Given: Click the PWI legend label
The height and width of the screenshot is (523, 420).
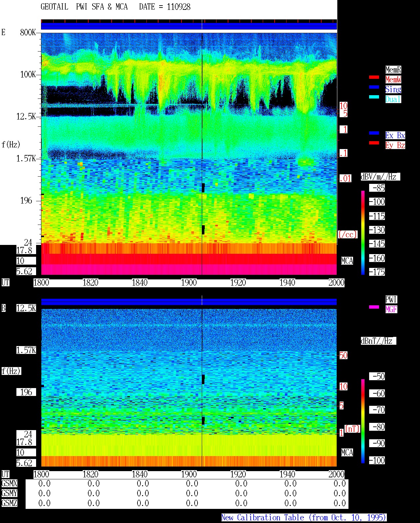Looking at the screenshot, I should pos(391,299).
